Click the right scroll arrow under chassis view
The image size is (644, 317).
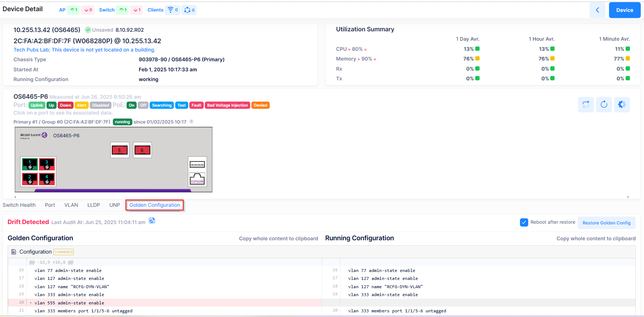point(628,197)
